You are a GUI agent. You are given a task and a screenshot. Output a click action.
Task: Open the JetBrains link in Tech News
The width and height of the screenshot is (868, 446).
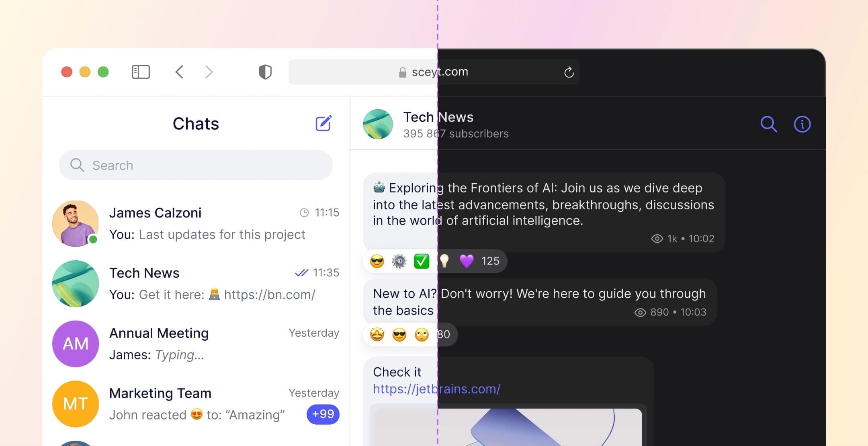point(436,389)
